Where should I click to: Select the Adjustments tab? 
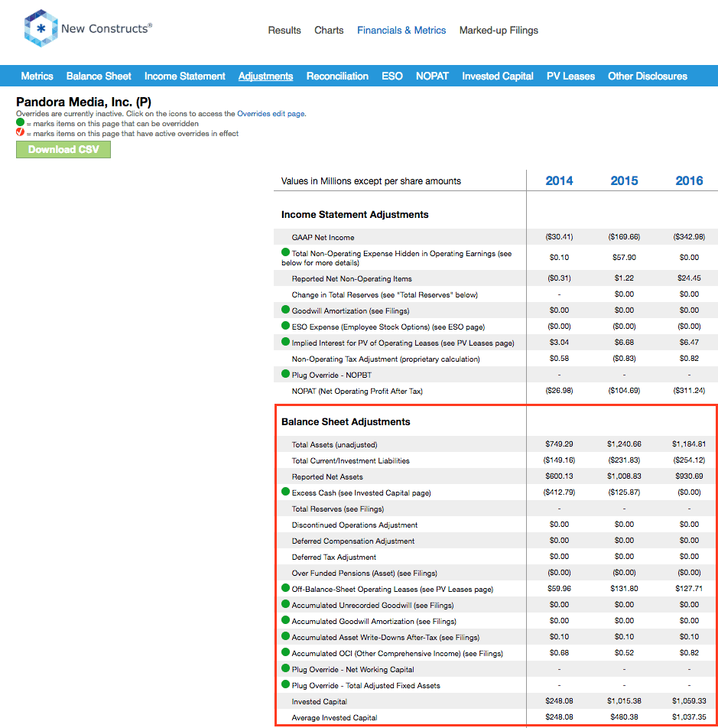(x=266, y=76)
